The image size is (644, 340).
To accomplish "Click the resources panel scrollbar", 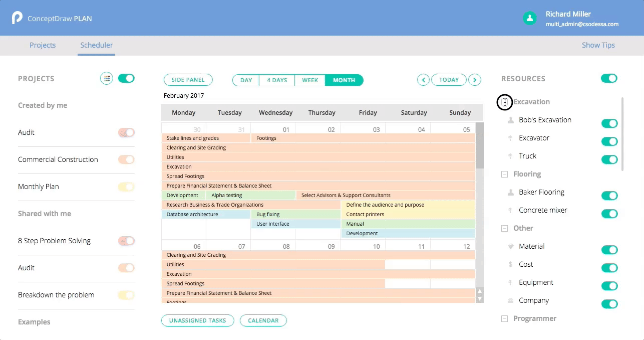I will (623, 134).
